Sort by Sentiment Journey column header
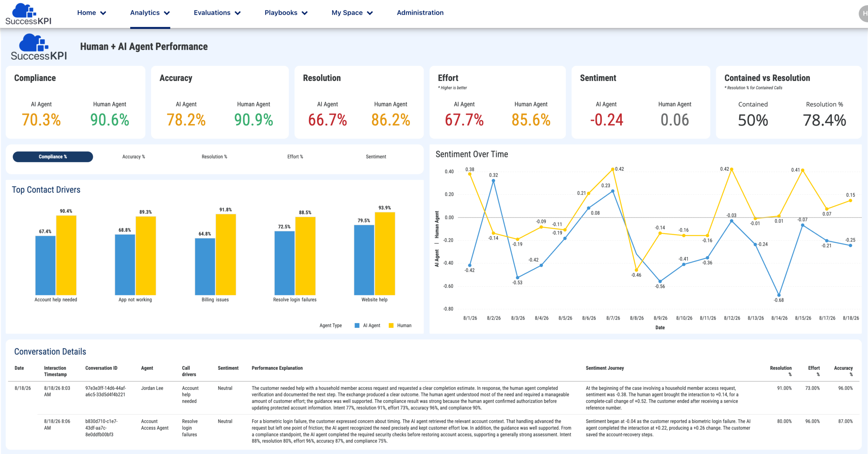Viewport: 868px width, 454px height. tap(605, 368)
